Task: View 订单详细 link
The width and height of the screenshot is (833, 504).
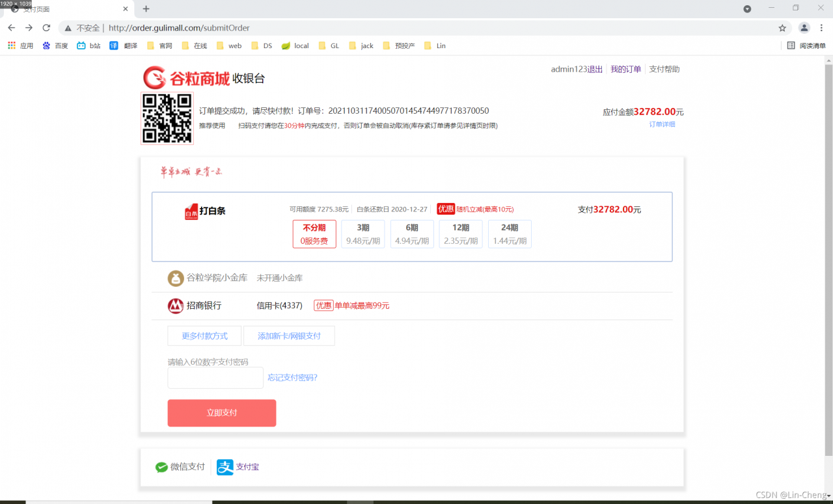Action: click(662, 124)
